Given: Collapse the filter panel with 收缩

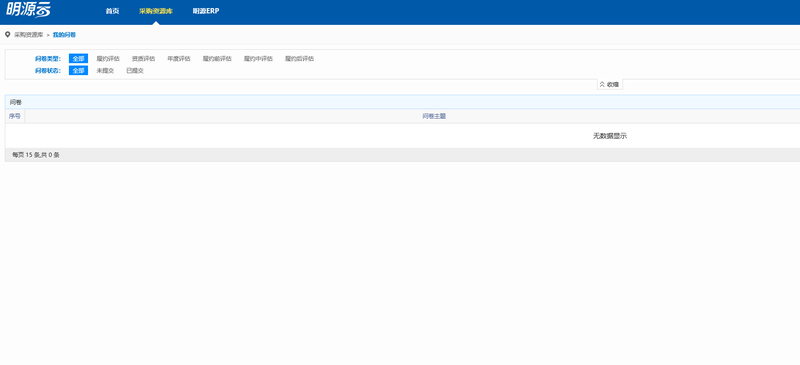Looking at the screenshot, I should [x=610, y=85].
